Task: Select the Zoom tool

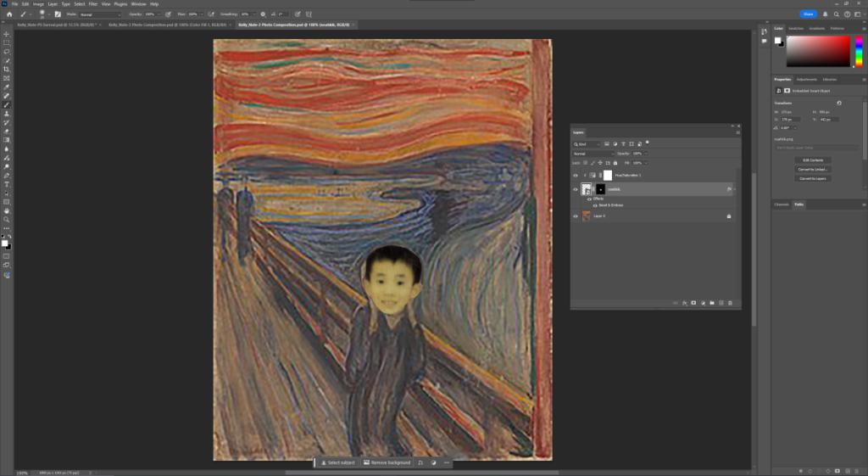Action: coord(7,220)
